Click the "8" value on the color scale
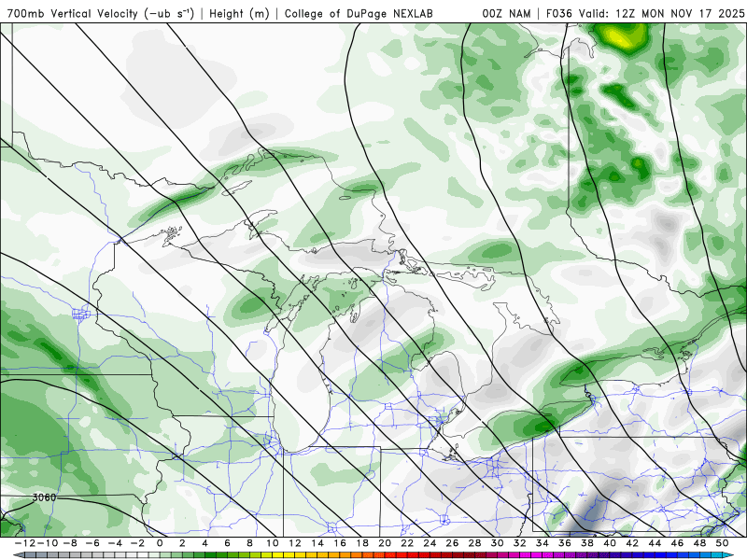Viewport: 747px width, 560px height. 249,543
